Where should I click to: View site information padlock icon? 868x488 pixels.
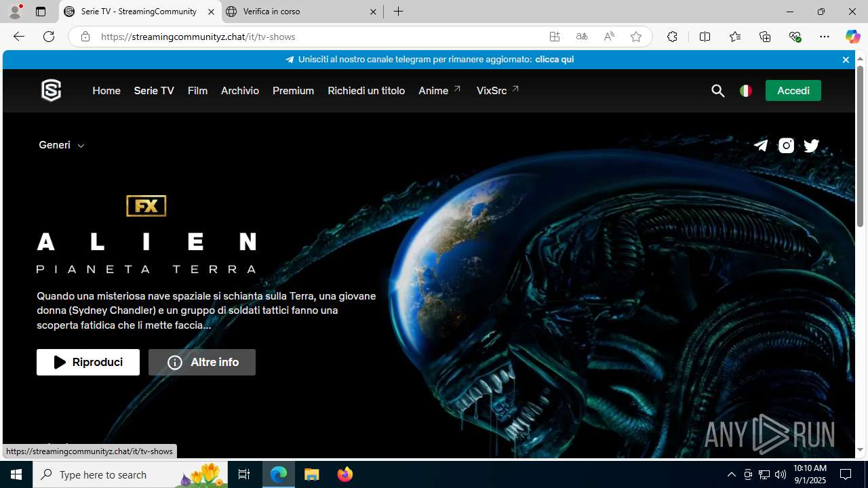(85, 37)
